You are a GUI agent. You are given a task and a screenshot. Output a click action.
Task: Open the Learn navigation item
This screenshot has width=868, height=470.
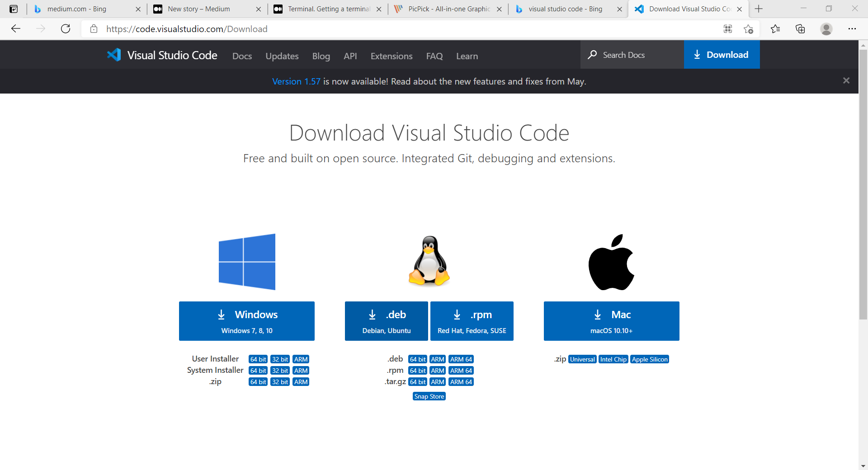pos(467,56)
